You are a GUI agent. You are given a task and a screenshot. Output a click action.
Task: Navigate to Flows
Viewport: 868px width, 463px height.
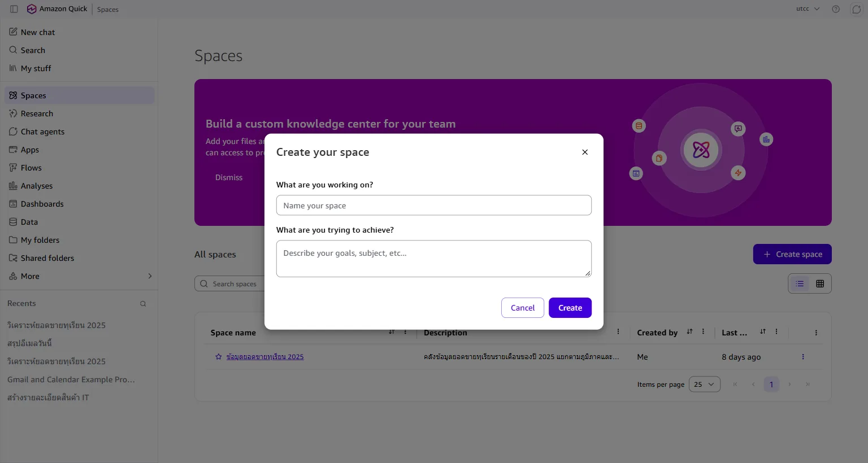coord(79,168)
